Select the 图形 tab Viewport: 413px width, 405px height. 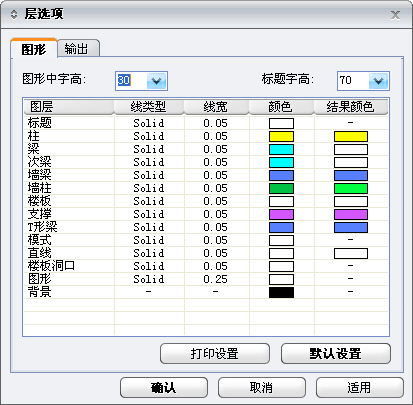click(34, 49)
